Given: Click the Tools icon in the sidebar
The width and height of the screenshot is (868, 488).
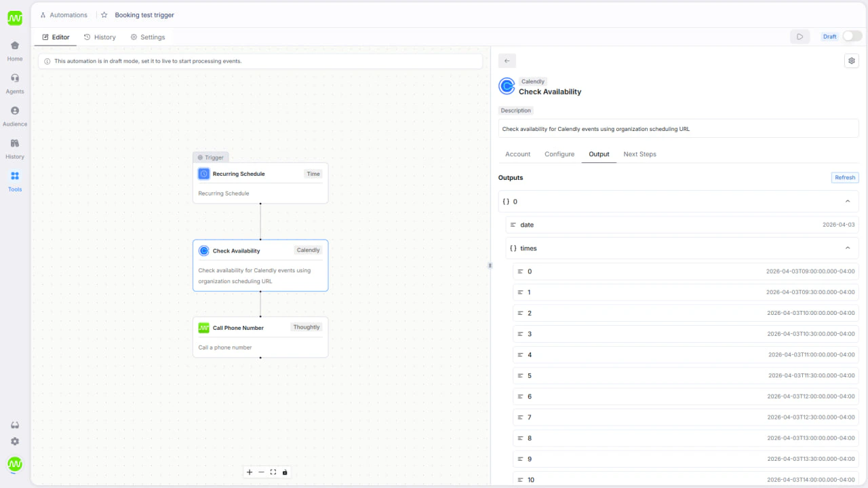Looking at the screenshot, I should (x=14, y=180).
